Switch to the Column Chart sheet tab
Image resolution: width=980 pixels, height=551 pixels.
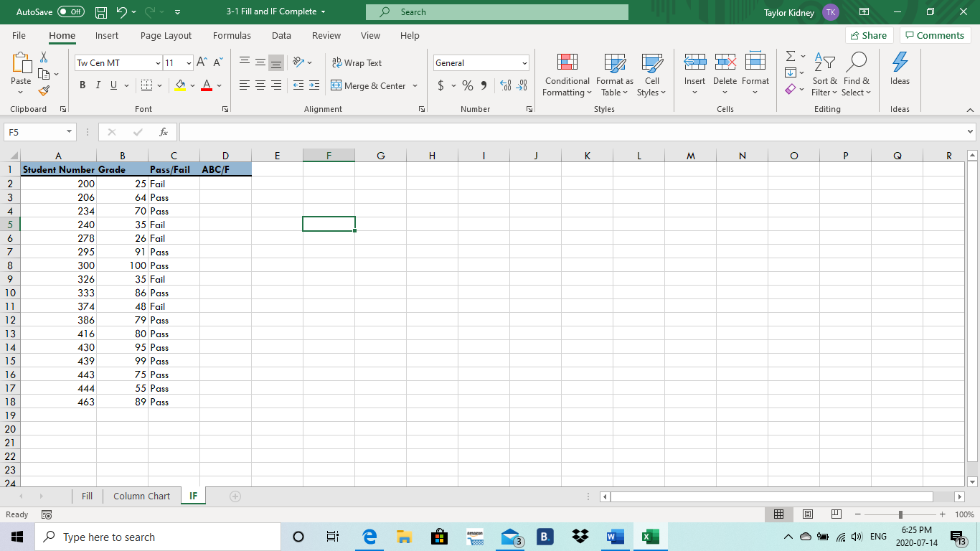coord(142,496)
